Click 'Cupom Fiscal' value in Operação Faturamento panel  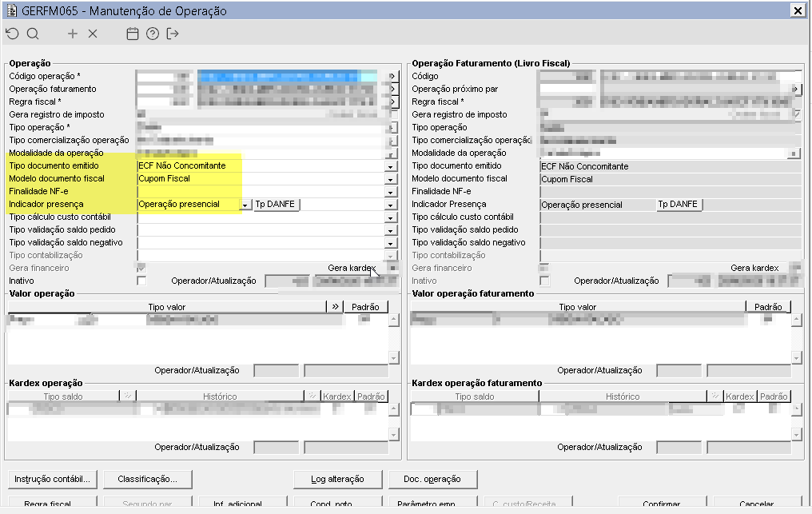click(567, 179)
